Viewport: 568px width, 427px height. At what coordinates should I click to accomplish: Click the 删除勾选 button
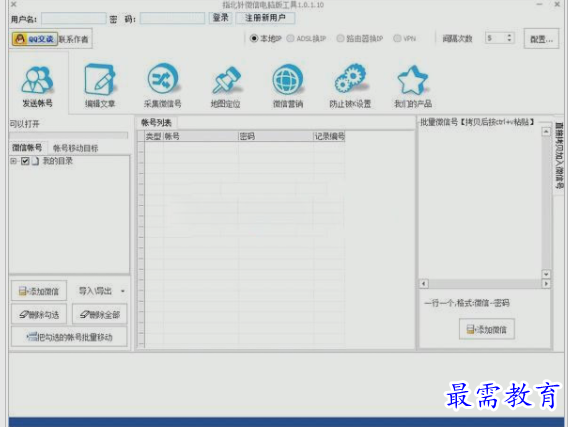pos(39,314)
